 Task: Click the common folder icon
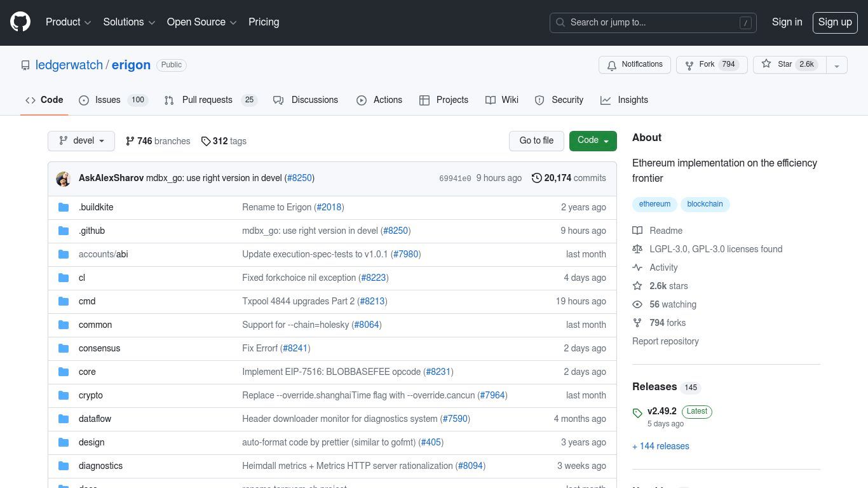coord(64,325)
